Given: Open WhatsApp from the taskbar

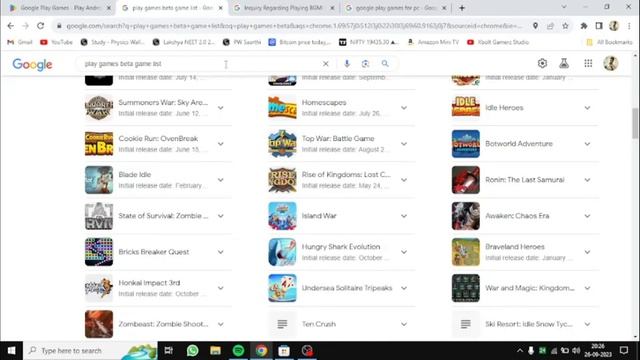Looking at the screenshot, I should (x=192, y=351).
